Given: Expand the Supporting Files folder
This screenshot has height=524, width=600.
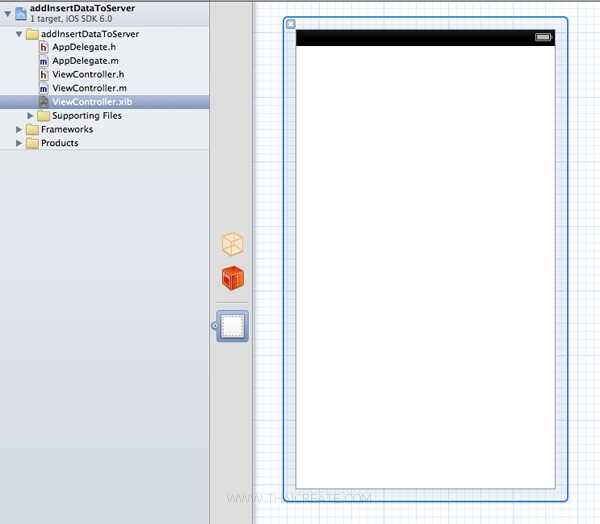Looking at the screenshot, I should [30, 116].
